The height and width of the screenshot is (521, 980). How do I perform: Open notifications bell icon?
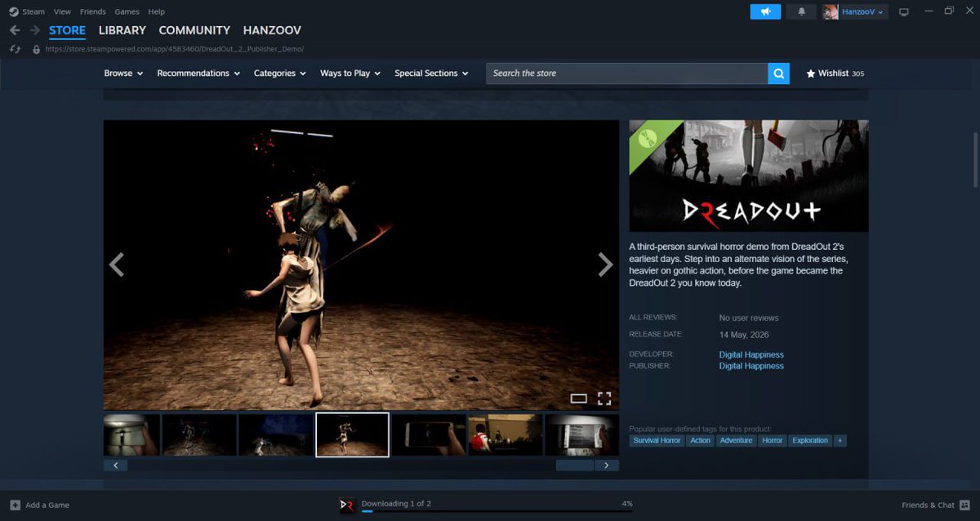801,11
